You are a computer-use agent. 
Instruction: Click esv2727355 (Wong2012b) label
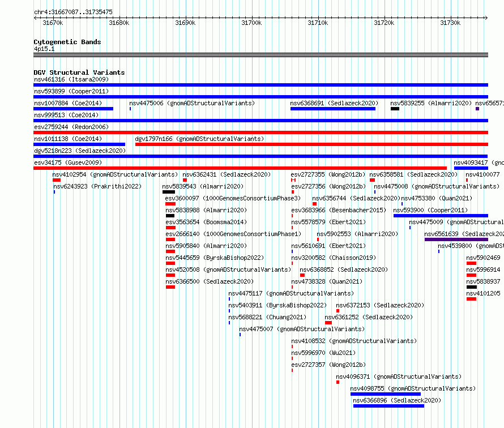(x=328, y=174)
